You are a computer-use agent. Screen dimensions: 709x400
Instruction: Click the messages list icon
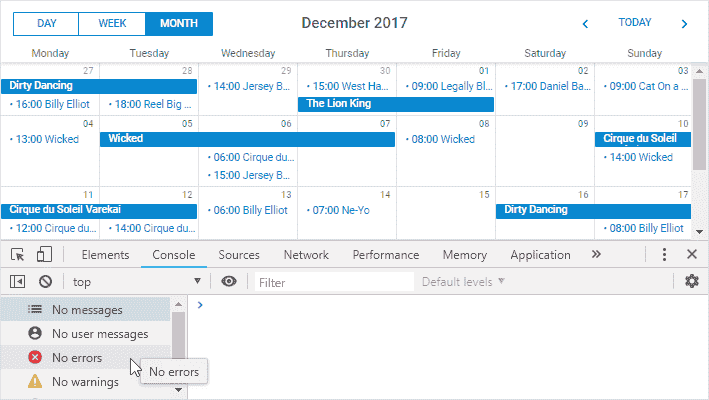35,309
